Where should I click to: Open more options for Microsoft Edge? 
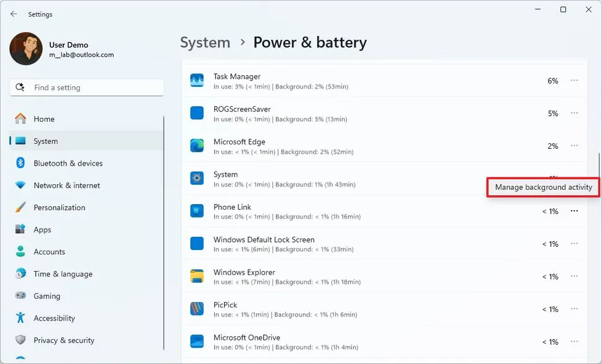(x=574, y=146)
